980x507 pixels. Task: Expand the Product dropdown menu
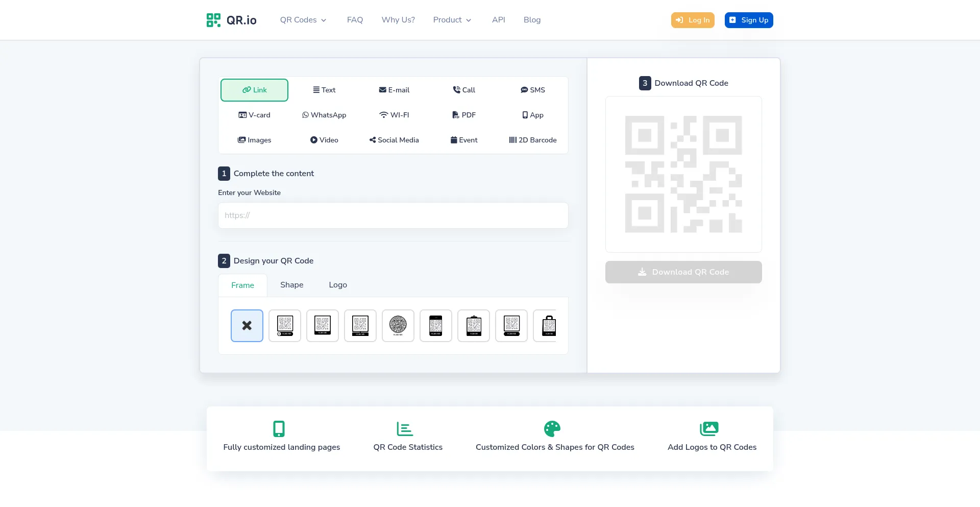point(452,20)
